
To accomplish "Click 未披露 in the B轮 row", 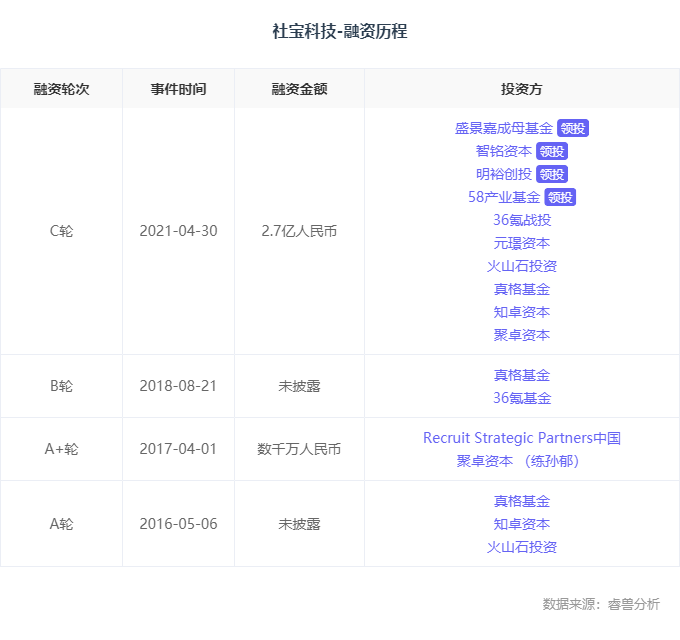I will [299, 386].
